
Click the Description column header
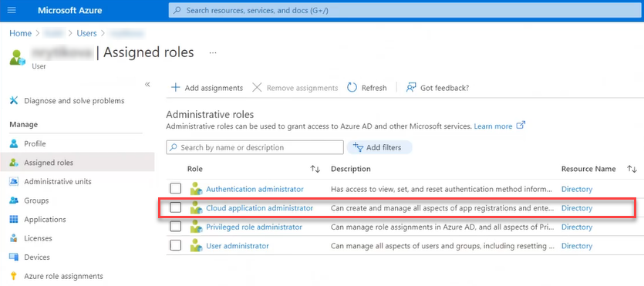pyautogui.click(x=351, y=169)
